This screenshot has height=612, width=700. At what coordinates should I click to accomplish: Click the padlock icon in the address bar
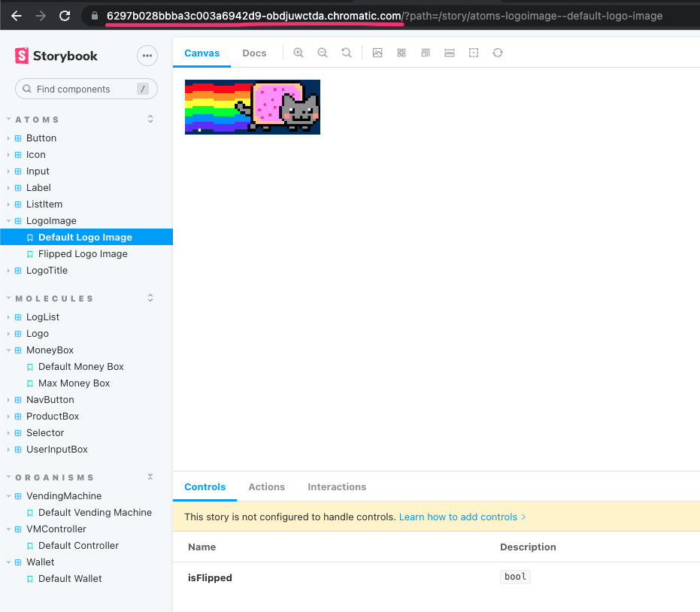point(94,16)
